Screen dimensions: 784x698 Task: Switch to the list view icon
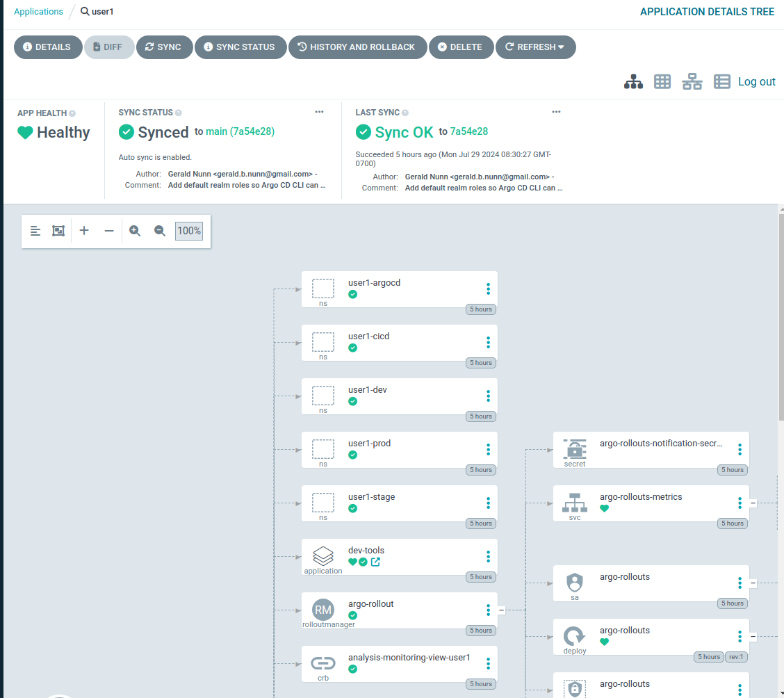721,81
